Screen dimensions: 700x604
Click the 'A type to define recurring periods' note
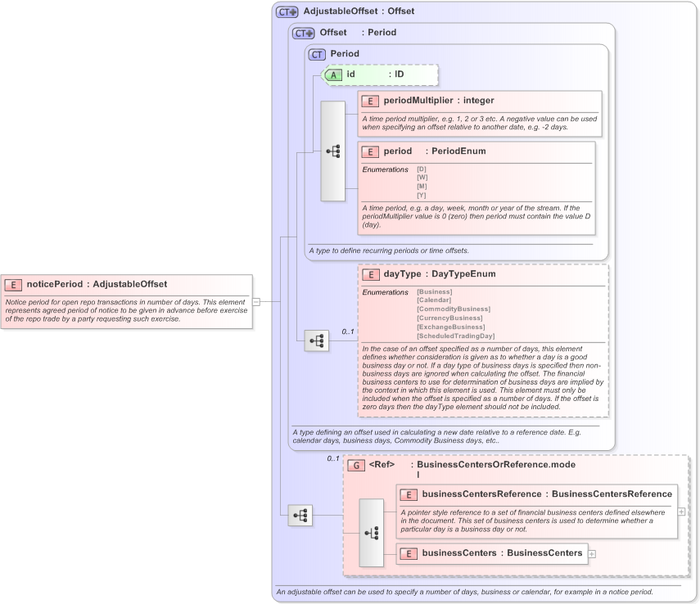point(389,251)
